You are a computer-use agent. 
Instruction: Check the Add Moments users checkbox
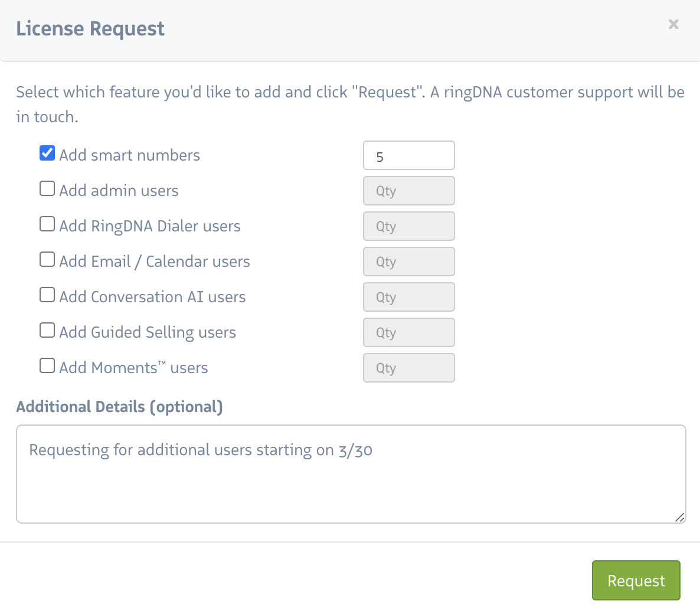47,366
